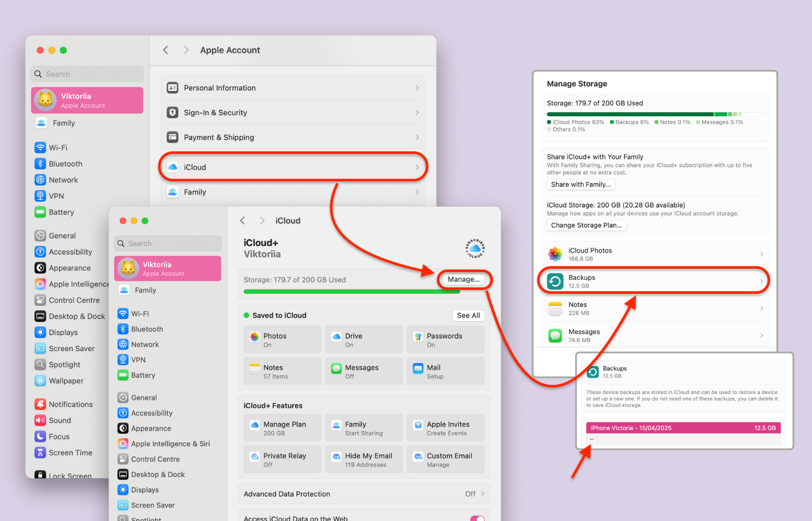
Task: Open Custom Email Manage tile
Action: 446,459
